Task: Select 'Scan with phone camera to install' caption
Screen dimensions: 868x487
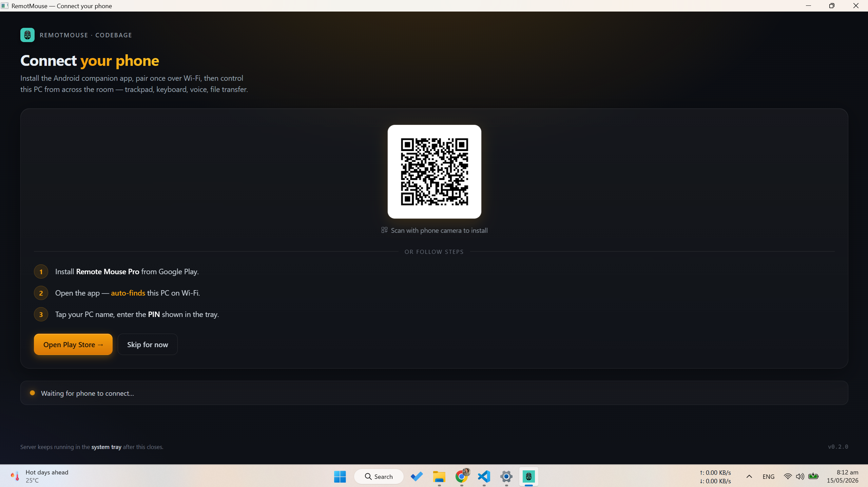Action: [x=439, y=230]
